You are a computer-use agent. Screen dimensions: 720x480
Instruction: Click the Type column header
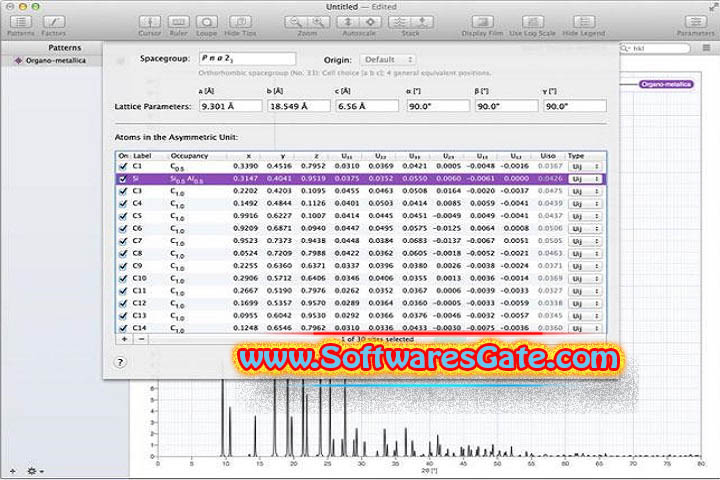pyautogui.click(x=576, y=156)
